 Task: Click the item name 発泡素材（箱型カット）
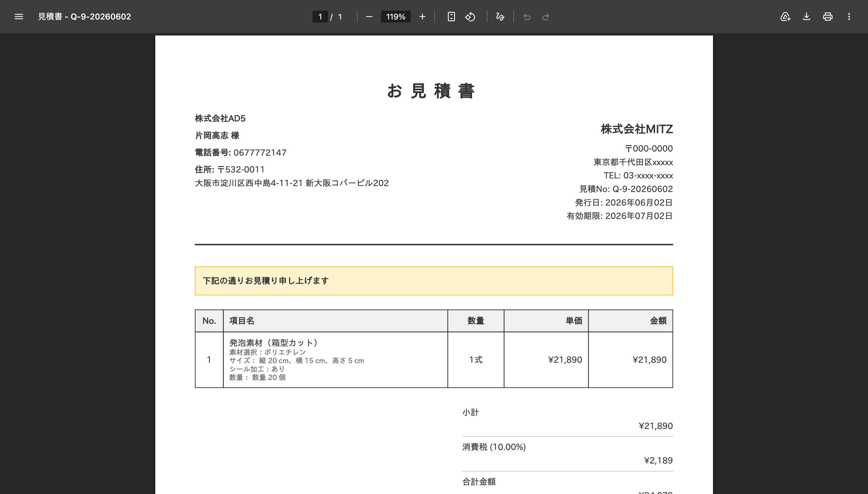(274, 343)
